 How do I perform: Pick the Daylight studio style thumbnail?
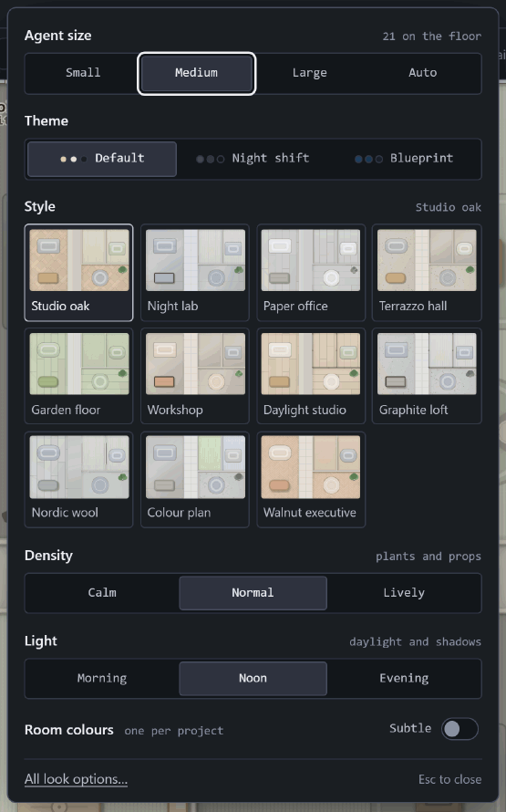(311, 376)
